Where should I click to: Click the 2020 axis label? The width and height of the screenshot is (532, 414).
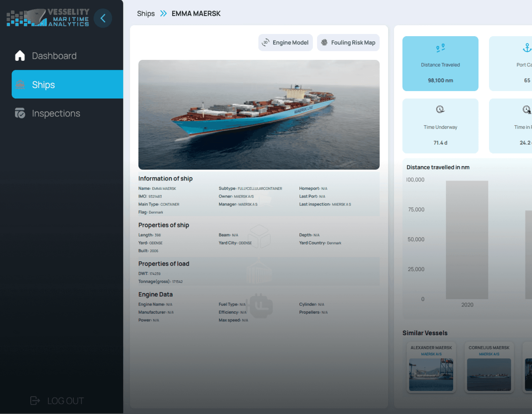(x=467, y=305)
